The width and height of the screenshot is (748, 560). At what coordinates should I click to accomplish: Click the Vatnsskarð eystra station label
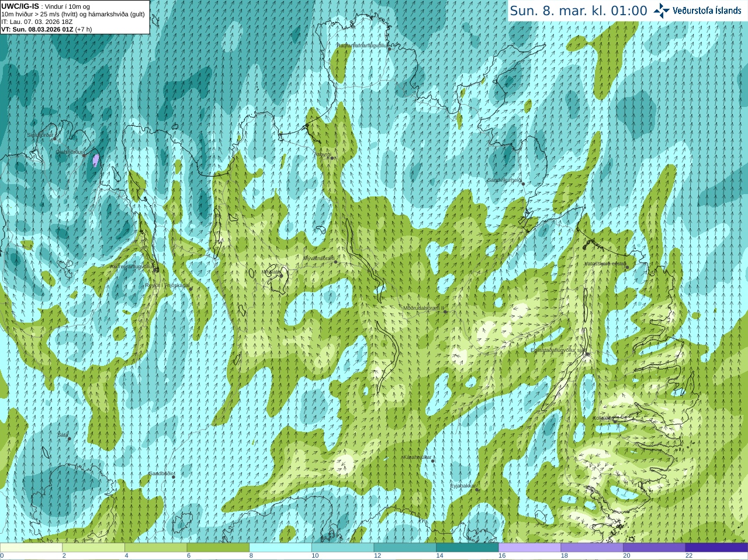605,264
